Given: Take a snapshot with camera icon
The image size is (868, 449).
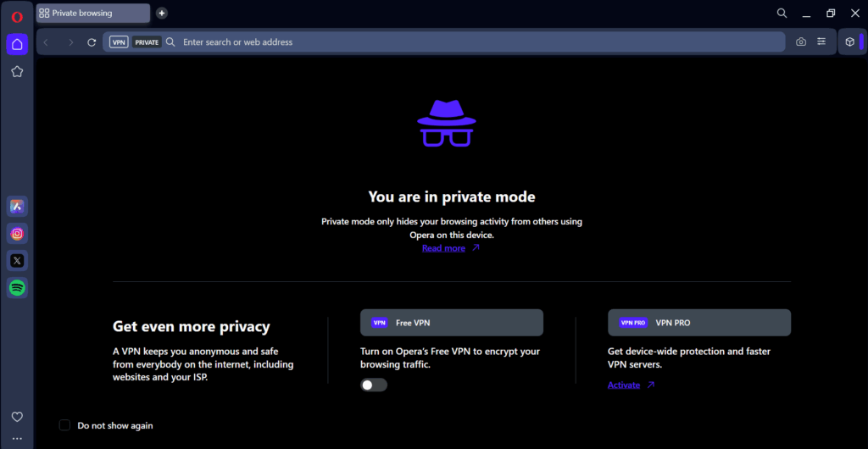Looking at the screenshot, I should pyautogui.click(x=801, y=42).
